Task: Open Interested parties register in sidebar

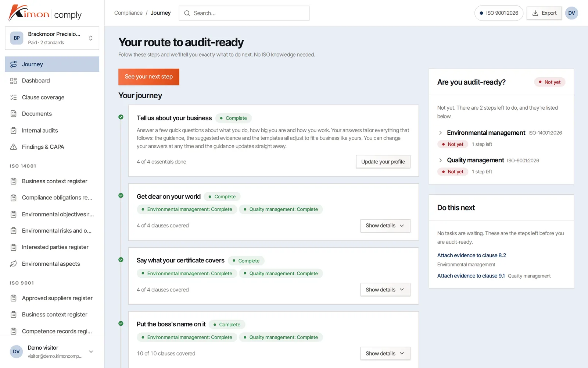Action: coord(52,247)
